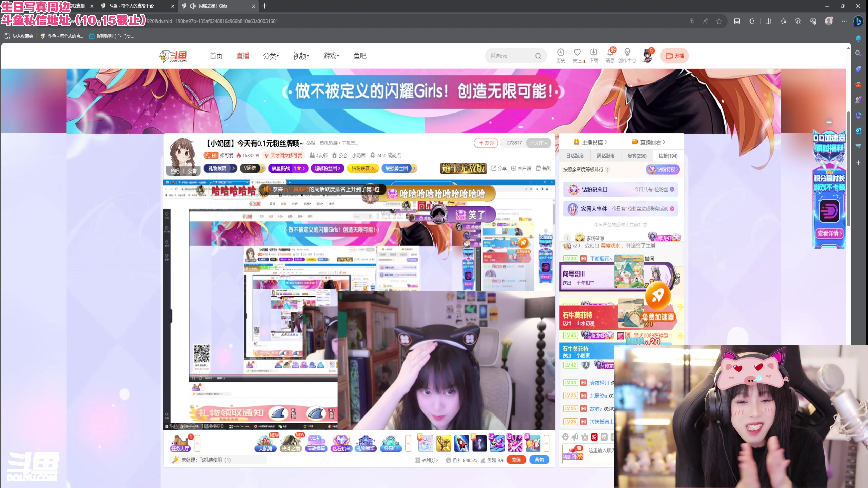Open the 大航海 activity icon
Viewport: 868px width, 488px height.
coord(265,444)
